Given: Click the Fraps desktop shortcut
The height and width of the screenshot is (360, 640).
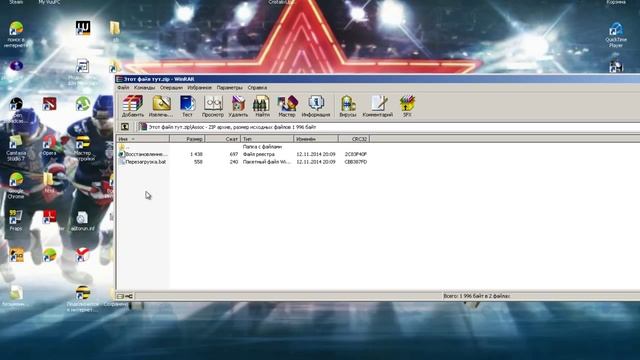Looking at the screenshot, I should (16, 220).
